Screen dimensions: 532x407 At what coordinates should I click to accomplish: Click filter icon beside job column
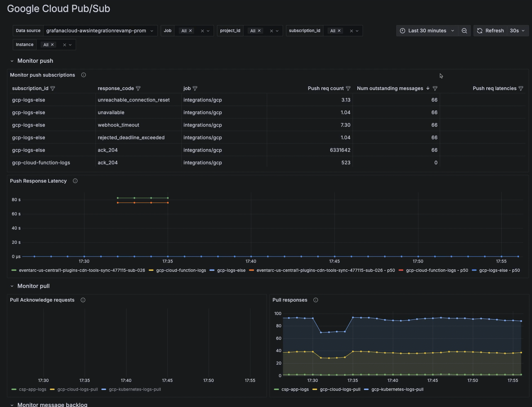(195, 88)
